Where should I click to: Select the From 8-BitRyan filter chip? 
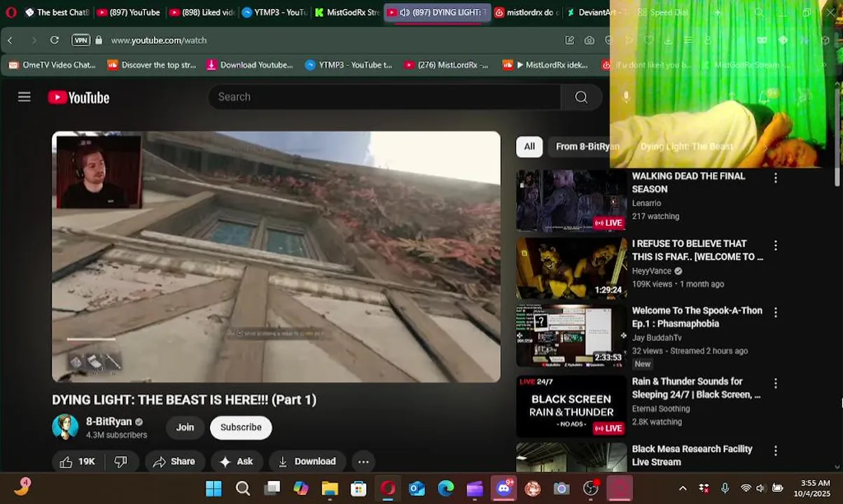click(x=587, y=146)
